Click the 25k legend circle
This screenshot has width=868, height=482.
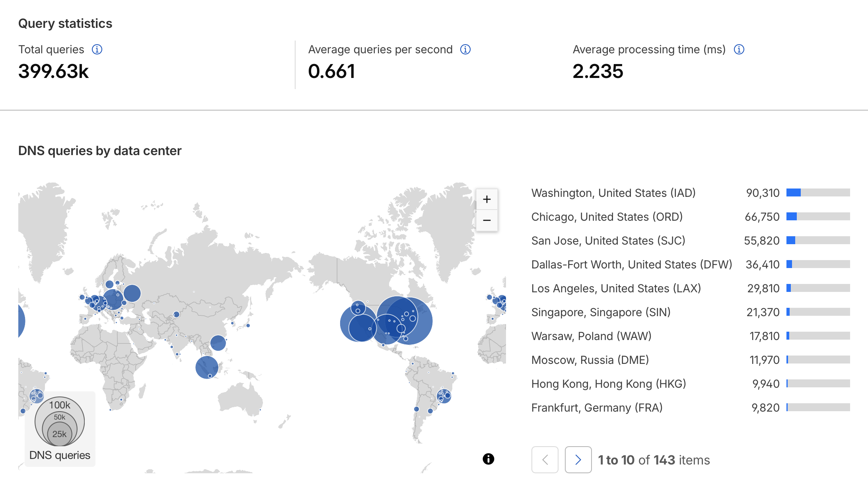pos(60,434)
